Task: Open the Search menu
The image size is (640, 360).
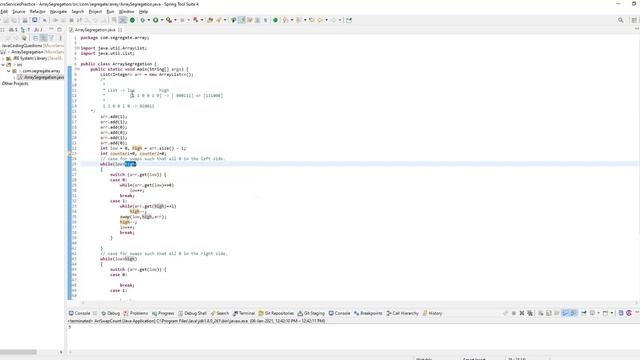Action: (x=78, y=12)
